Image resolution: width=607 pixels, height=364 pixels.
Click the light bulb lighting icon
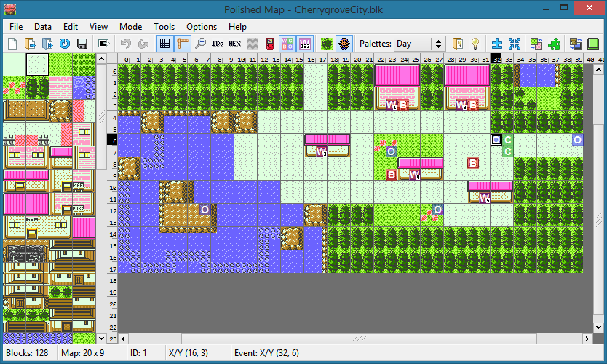pos(475,44)
